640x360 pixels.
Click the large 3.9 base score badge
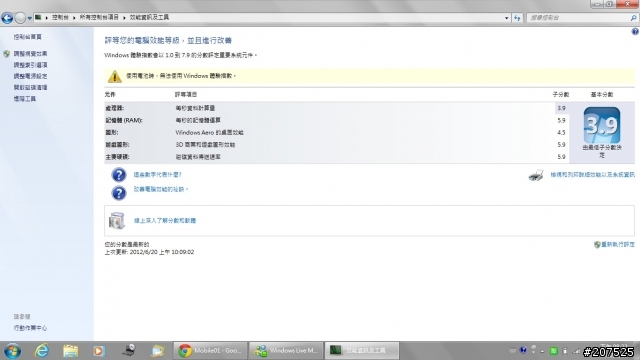point(602,125)
